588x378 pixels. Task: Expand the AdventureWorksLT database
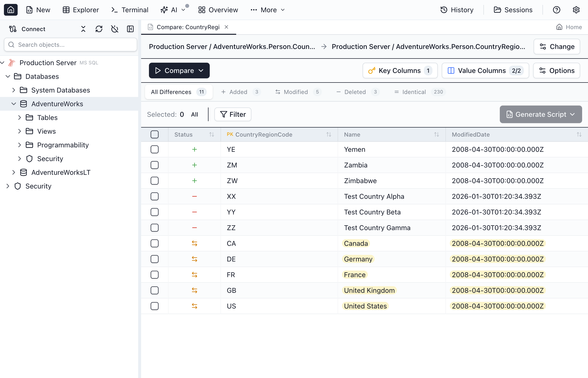pyautogui.click(x=14, y=172)
